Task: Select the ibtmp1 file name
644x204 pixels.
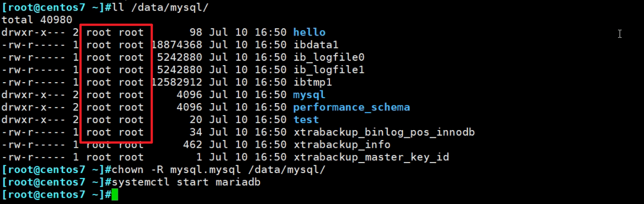Action: [x=312, y=82]
